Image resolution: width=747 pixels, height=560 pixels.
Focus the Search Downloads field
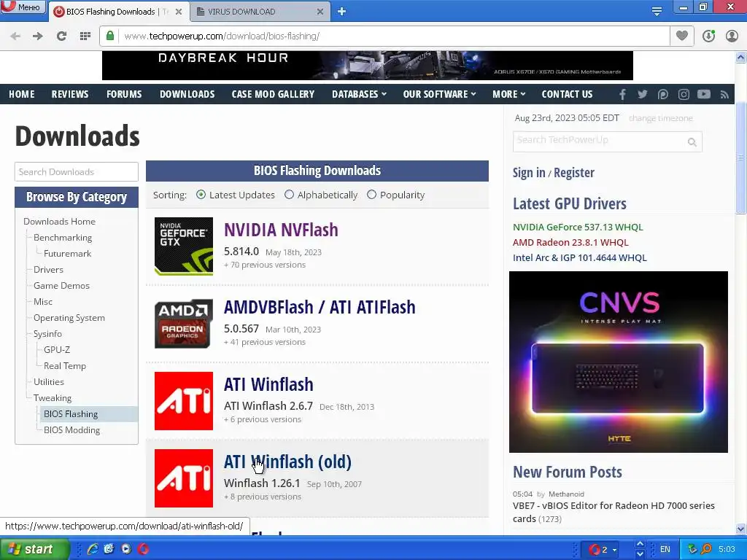[x=76, y=172]
